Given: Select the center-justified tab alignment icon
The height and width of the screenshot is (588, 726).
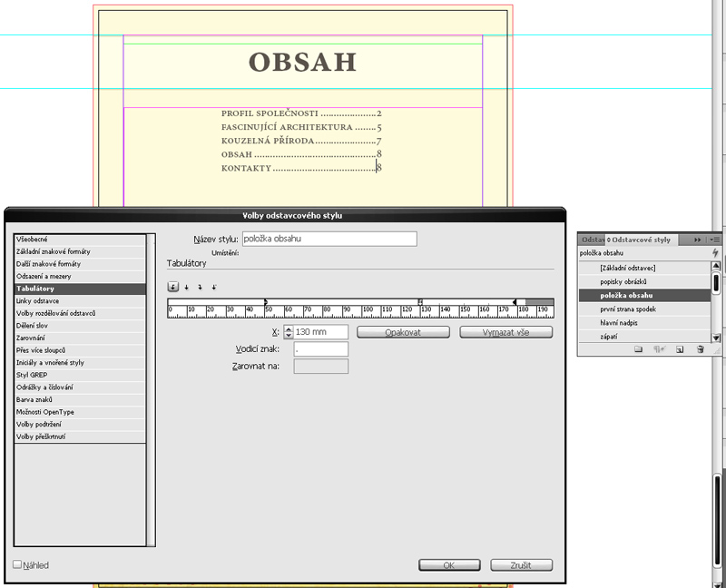Looking at the screenshot, I should coord(186,288).
